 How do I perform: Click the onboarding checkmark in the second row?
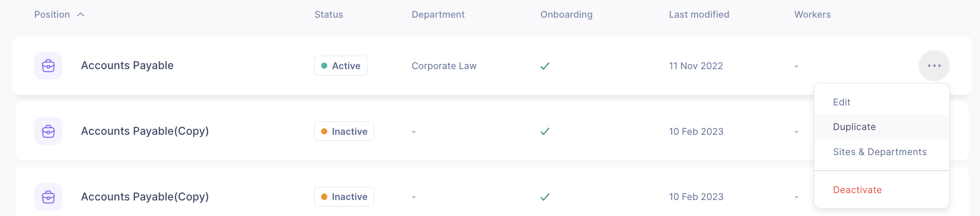point(545,131)
